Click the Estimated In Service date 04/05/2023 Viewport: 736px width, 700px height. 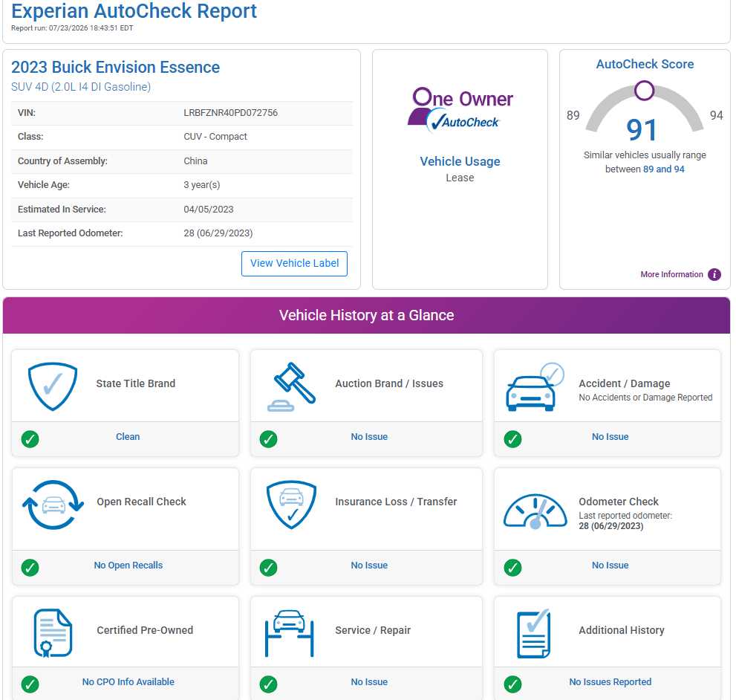(x=209, y=209)
